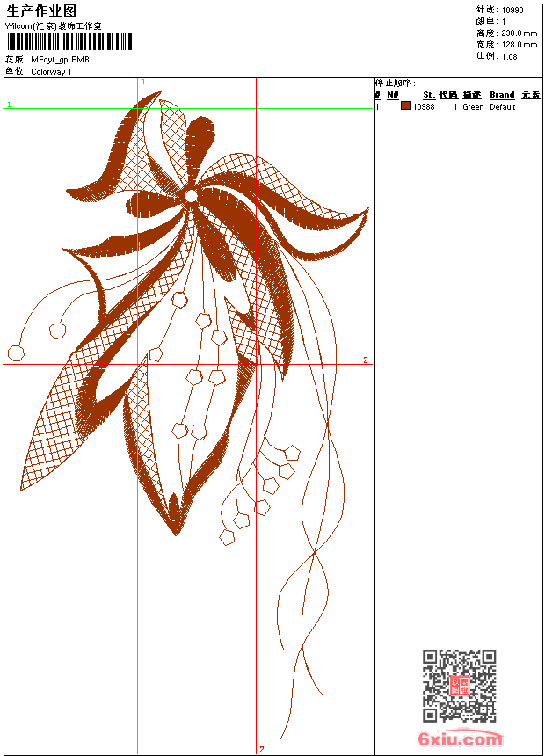Click the stitch count value '10990'
This screenshot has width=545, height=756.
pyautogui.click(x=512, y=11)
